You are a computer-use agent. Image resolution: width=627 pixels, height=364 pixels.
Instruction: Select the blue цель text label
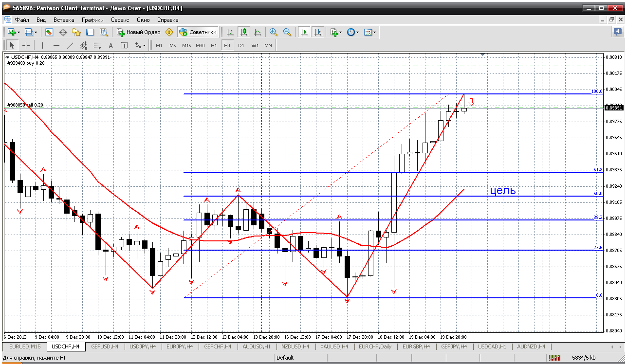click(502, 190)
